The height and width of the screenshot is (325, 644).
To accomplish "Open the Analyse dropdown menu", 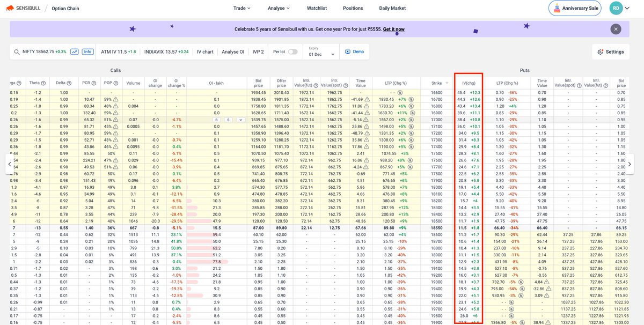I will [279, 8].
